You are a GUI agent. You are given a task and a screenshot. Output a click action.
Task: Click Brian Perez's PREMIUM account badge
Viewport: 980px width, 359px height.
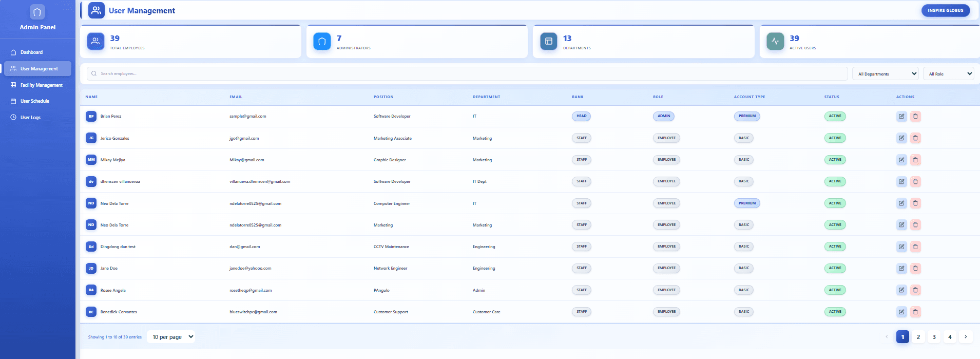[747, 116]
